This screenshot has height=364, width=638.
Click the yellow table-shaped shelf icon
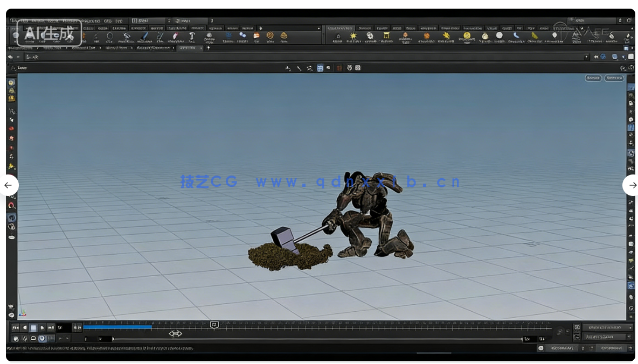[x=386, y=36]
